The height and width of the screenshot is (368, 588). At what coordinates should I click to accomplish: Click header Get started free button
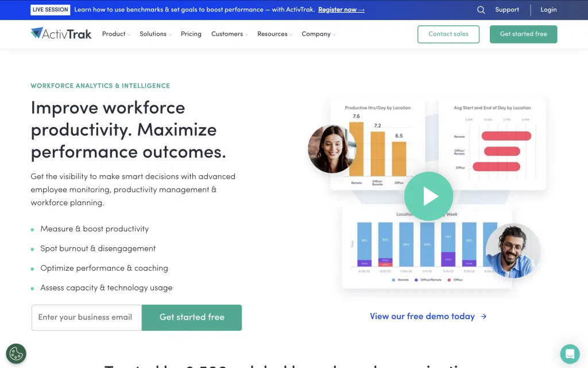523,34
